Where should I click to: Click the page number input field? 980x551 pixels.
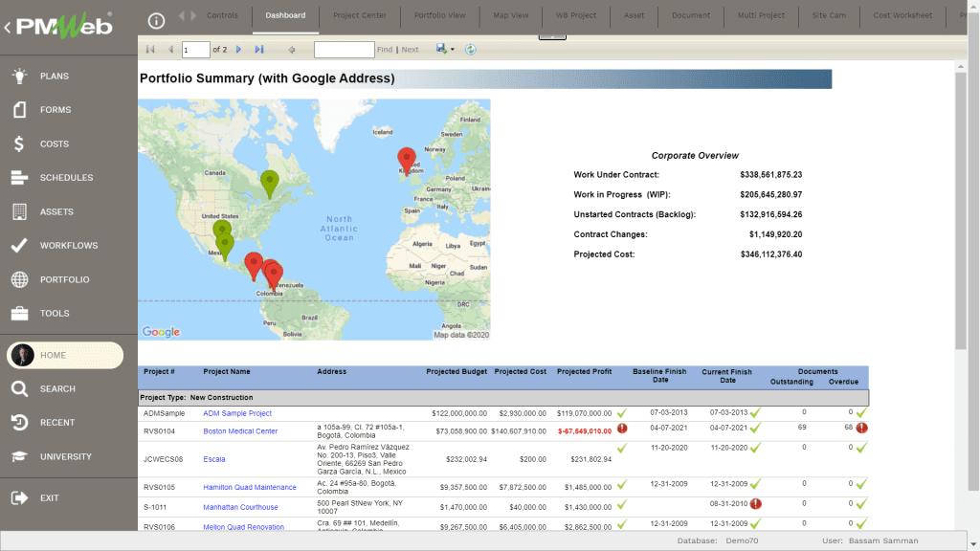(193, 49)
